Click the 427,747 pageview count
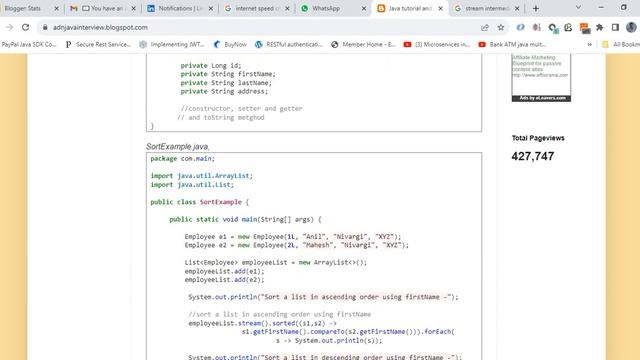Image resolution: width=640 pixels, height=360 pixels. [533, 156]
